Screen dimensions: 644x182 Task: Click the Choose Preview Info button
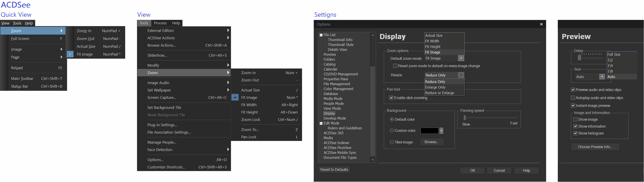[x=595, y=147]
